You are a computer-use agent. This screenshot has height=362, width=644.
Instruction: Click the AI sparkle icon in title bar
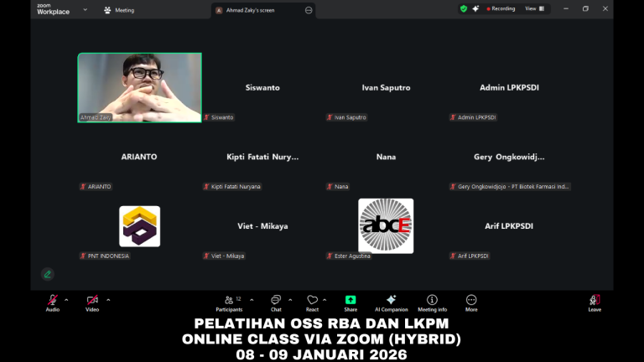point(475,8)
